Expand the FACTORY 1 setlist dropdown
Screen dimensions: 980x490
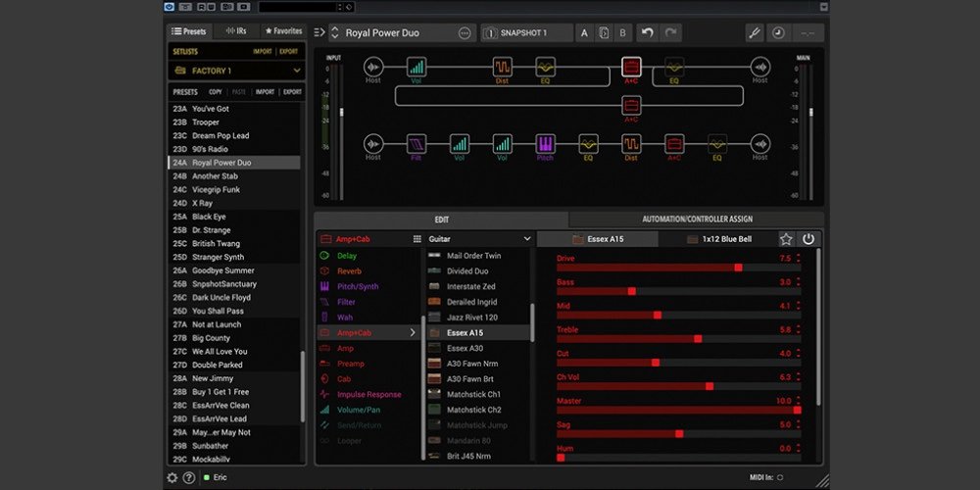pyautogui.click(x=235, y=71)
